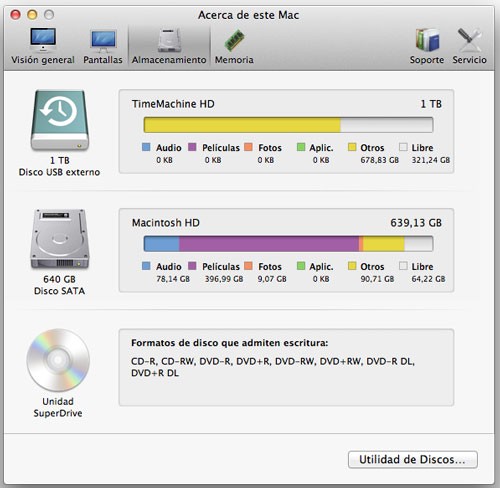Viewport: 500px width, 488px height.
Task: Click the blue Audio swatch under Macintosh HD
Action: pyautogui.click(x=146, y=266)
